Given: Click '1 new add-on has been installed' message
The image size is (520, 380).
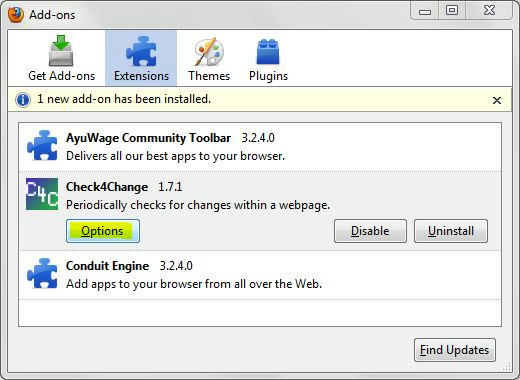Looking at the screenshot, I should (x=124, y=99).
